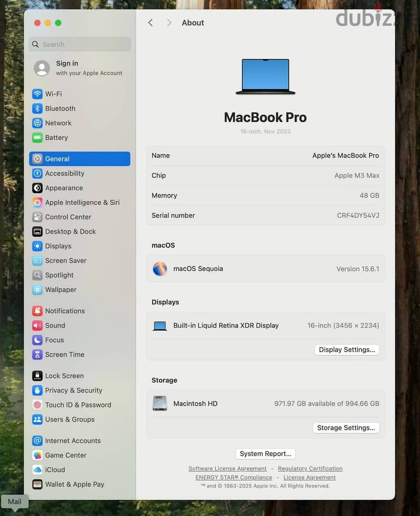
Task: Open the Displays label in sidebar
Action: click(58, 246)
